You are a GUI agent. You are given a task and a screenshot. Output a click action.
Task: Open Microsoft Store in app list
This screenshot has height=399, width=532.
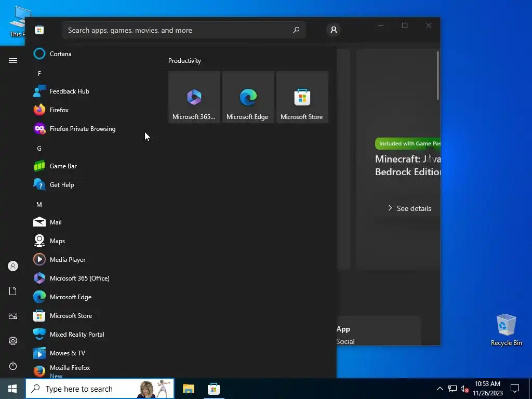pos(91,315)
